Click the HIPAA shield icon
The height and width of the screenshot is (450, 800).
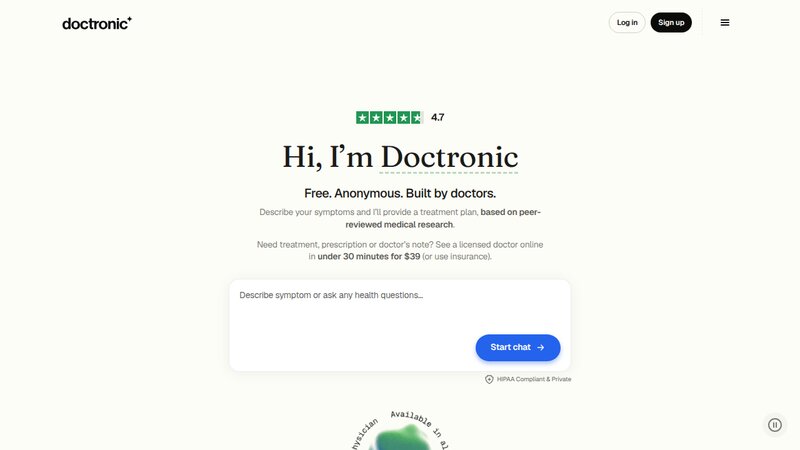[x=489, y=379]
